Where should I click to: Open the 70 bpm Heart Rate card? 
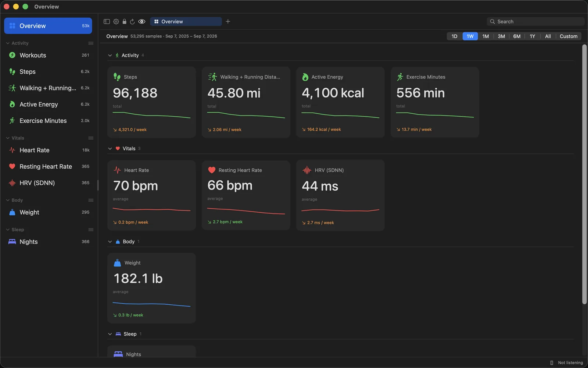point(151,195)
